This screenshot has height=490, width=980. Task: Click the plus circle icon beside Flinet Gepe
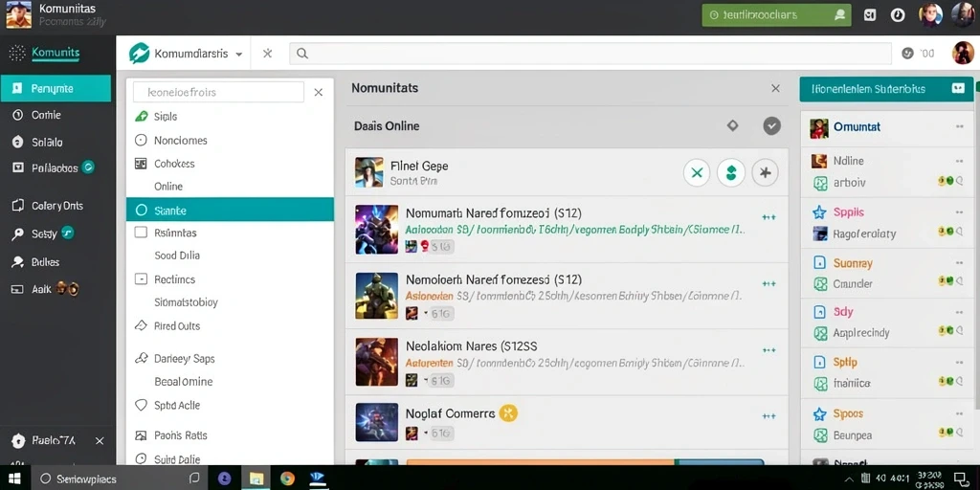click(765, 172)
